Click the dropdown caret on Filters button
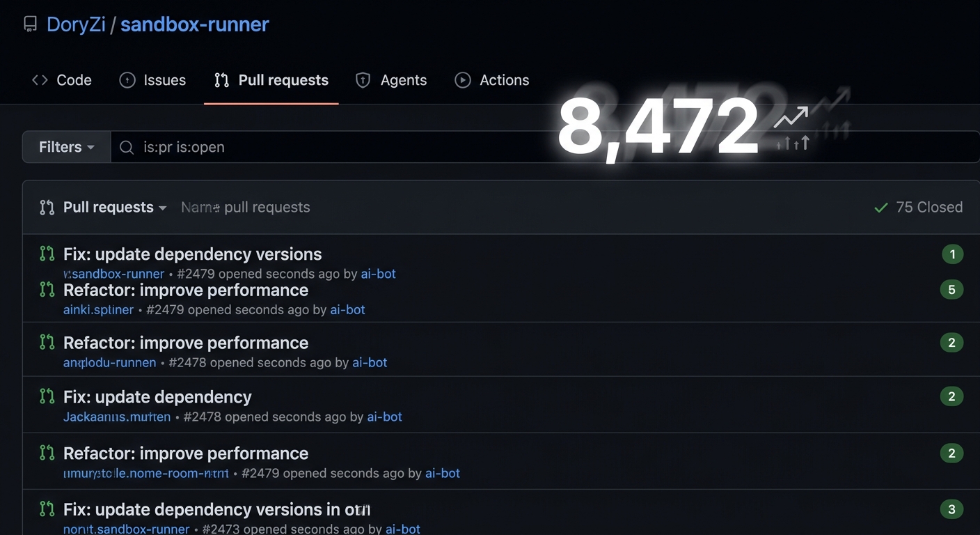The height and width of the screenshot is (535, 980). pos(90,148)
